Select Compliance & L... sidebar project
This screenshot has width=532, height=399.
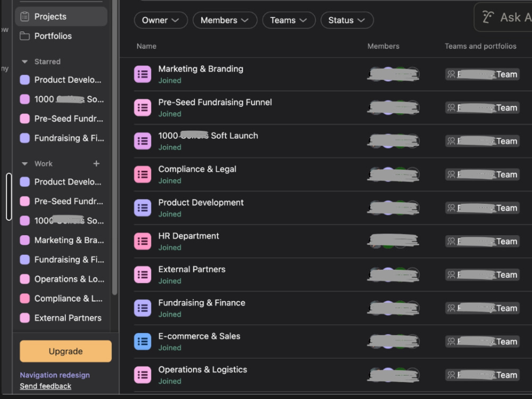pos(61,298)
